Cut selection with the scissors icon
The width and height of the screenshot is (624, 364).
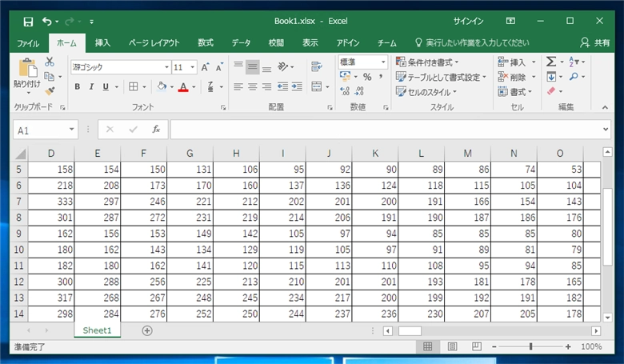click(x=50, y=62)
